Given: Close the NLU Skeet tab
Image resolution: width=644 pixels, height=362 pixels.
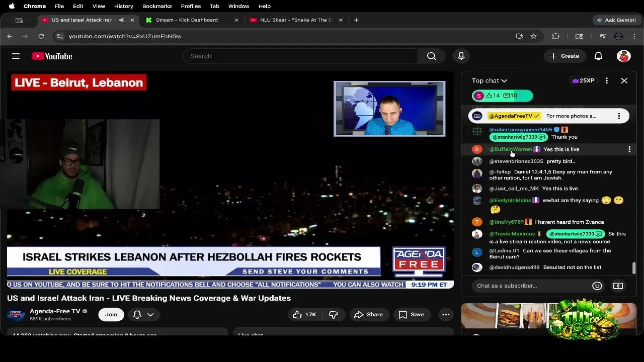Looking at the screenshot, I should (341, 20).
